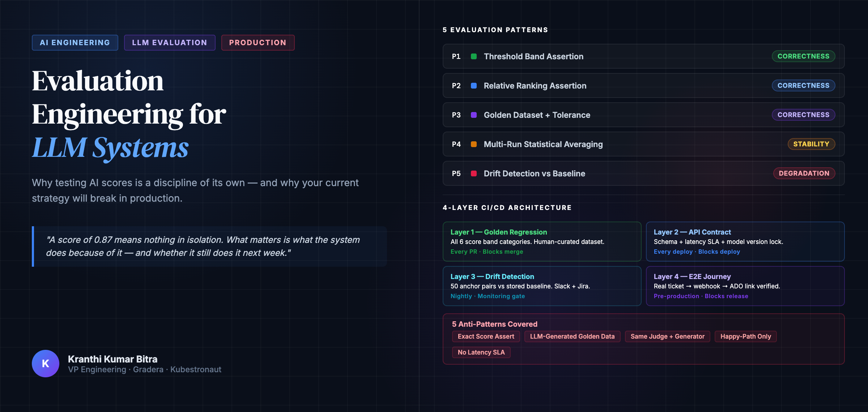Viewport: 868px width, 412px height.
Task: Select the PRODUCTION tag
Action: [x=258, y=43]
